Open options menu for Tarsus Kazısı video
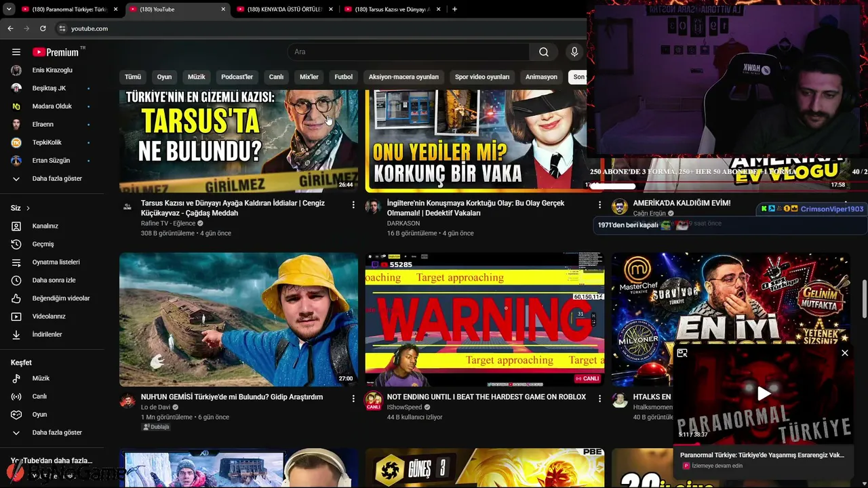 click(353, 204)
